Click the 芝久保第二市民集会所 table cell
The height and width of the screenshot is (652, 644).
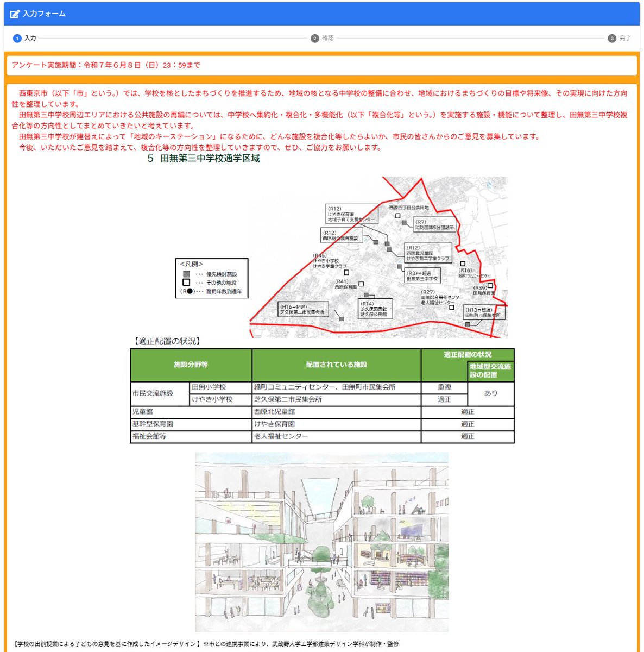click(x=337, y=399)
